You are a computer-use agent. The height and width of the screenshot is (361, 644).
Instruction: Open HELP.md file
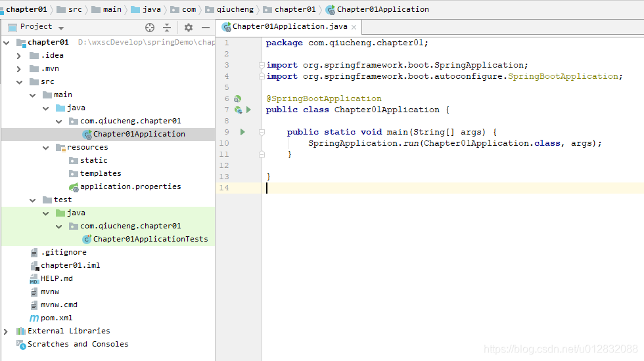(x=57, y=278)
